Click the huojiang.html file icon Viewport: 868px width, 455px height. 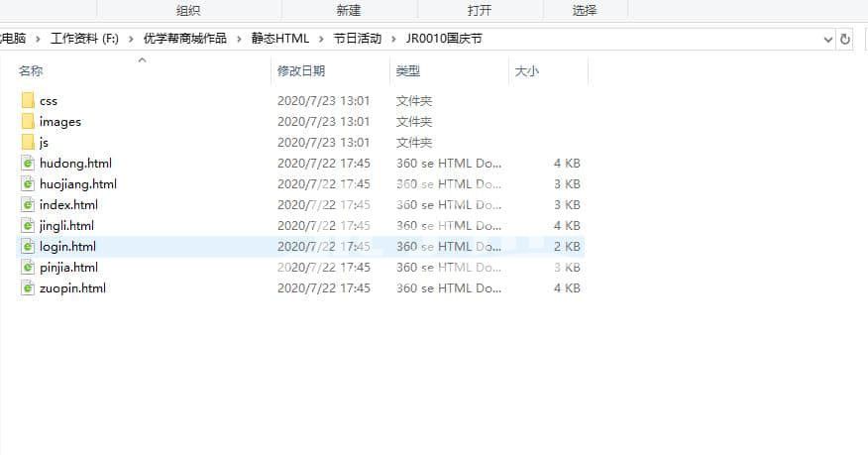coord(28,184)
